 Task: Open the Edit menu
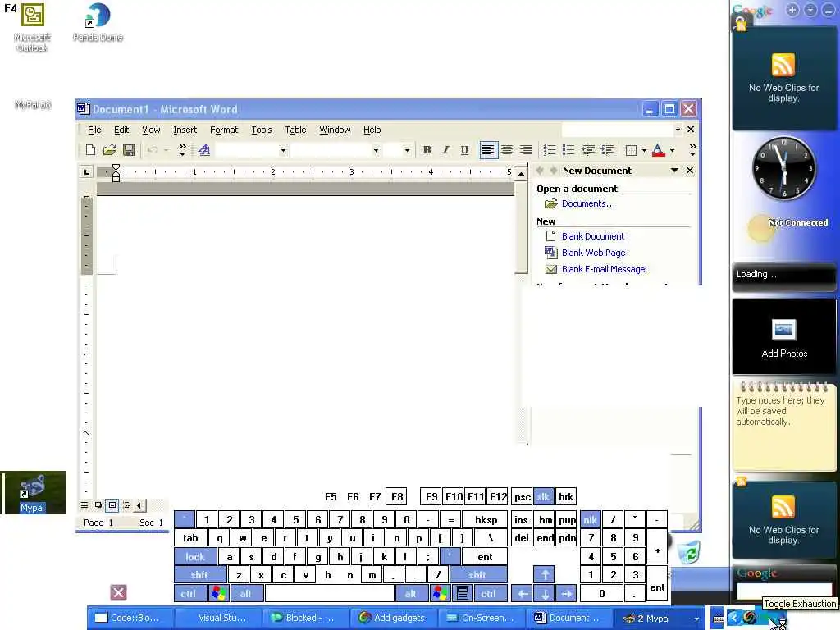[x=121, y=130]
